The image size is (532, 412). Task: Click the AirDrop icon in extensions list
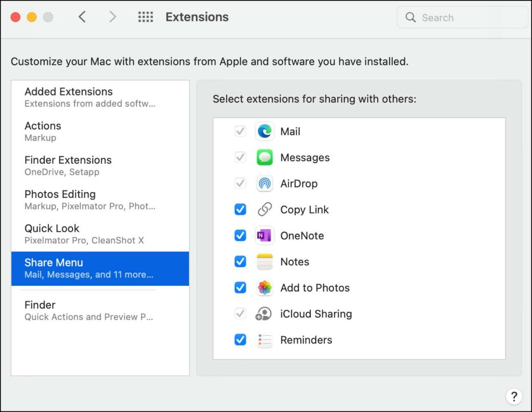[264, 183]
